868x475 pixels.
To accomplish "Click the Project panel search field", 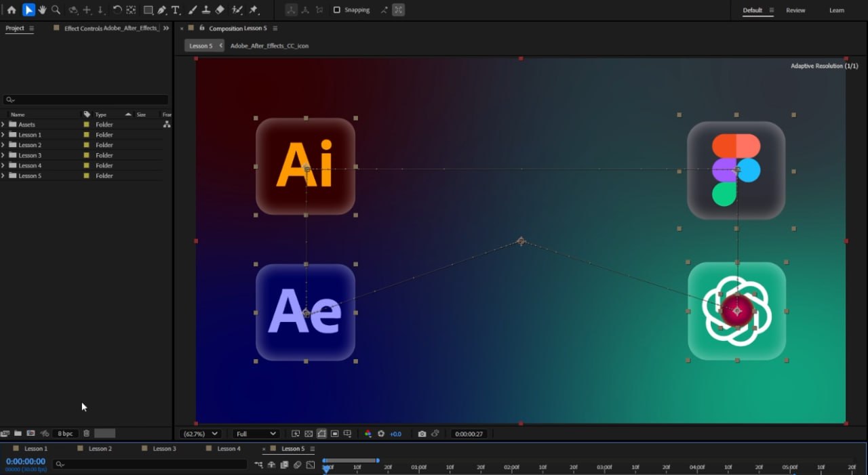I will (85, 100).
